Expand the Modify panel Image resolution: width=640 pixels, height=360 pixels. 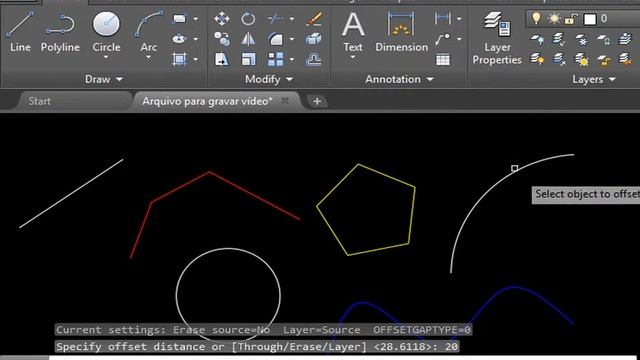pyautogui.click(x=269, y=79)
